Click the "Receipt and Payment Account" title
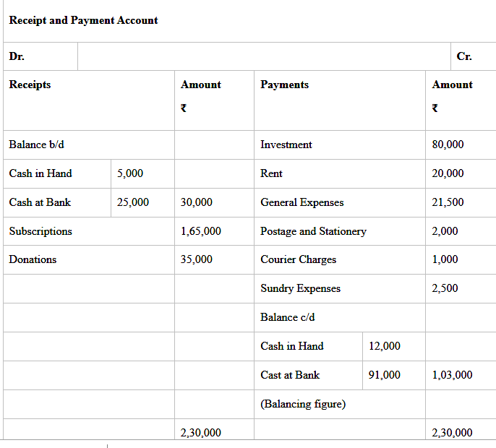 pyautogui.click(x=83, y=20)
